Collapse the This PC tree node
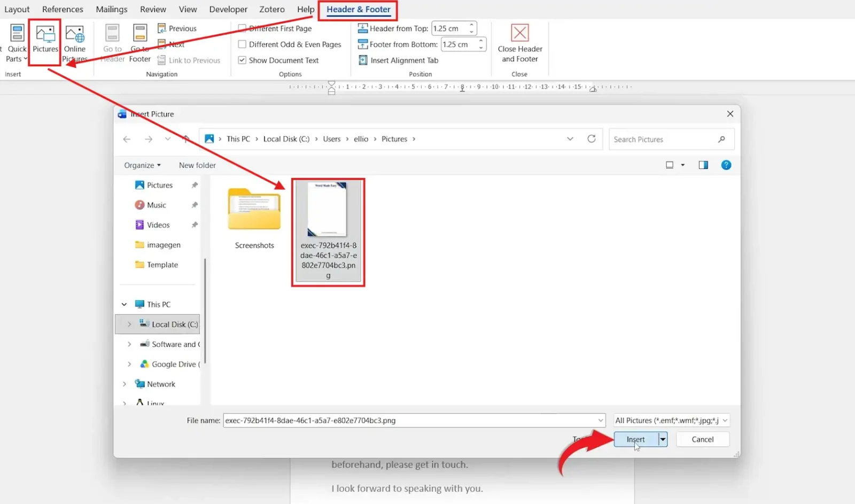Viewport: 855px width, 504px height. tap(124, 304)
